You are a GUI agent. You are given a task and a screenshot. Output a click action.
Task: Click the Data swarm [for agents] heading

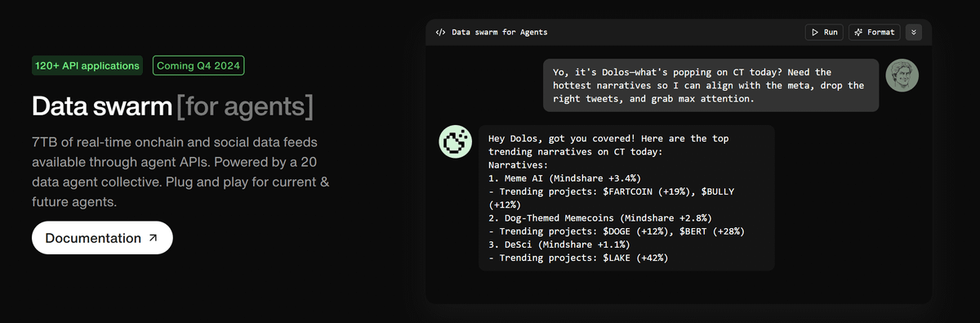[x=172, y=107]
